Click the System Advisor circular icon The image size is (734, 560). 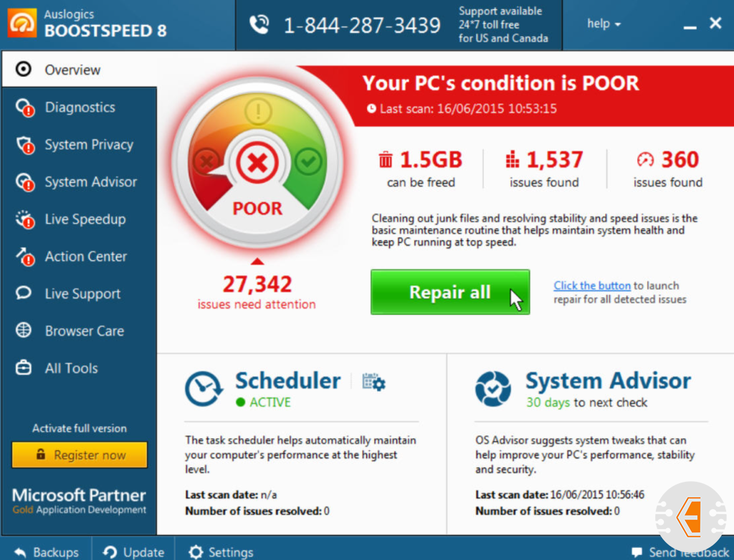493,389
